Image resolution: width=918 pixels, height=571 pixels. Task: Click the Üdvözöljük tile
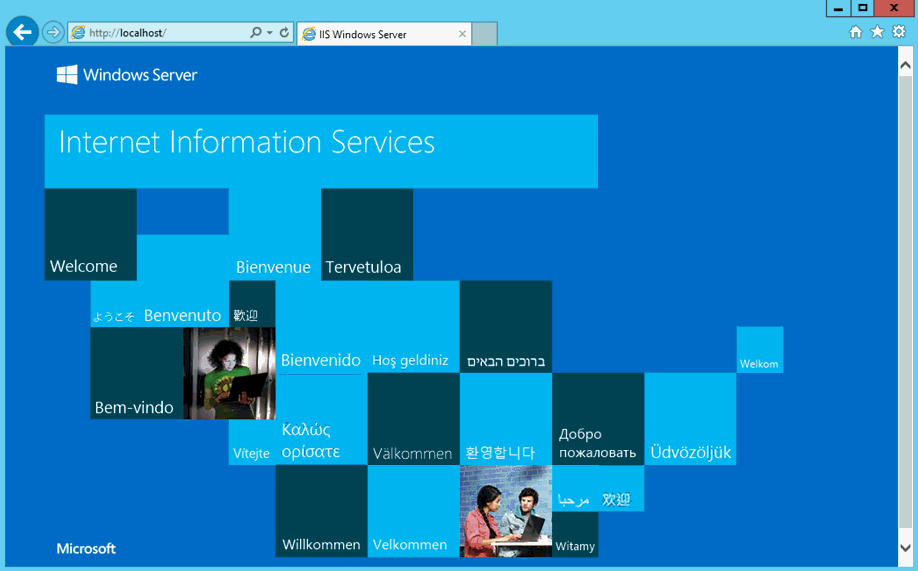tap(690, 419)
